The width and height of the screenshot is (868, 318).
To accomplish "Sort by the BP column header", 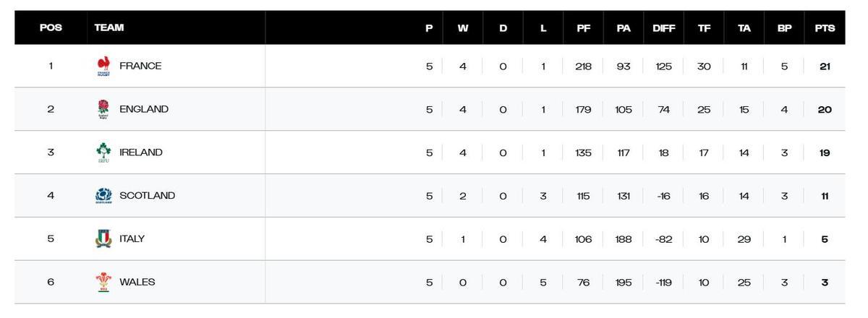I will [x=784, y=28].
